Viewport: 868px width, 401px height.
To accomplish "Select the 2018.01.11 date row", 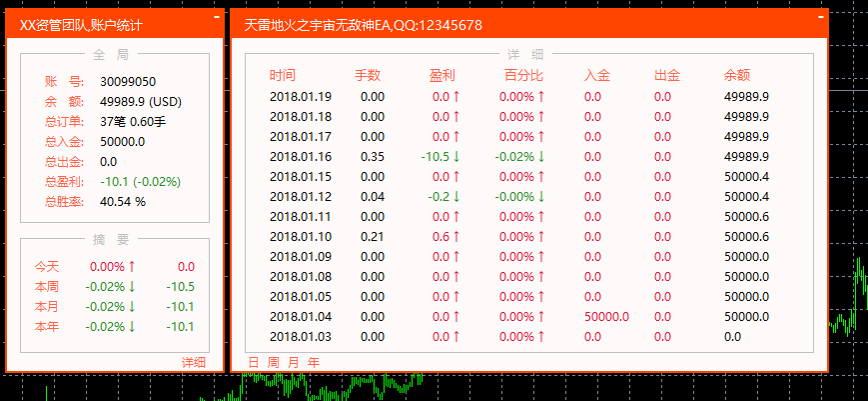I will pyautogui.click(x=519, y=217).
